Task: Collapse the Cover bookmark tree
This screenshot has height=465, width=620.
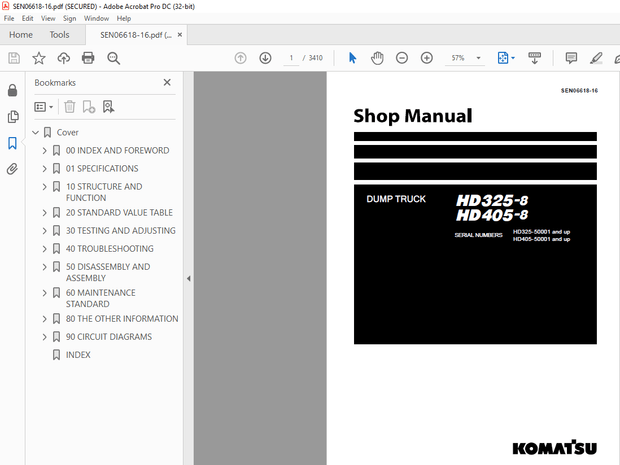Action: point(35,133)
